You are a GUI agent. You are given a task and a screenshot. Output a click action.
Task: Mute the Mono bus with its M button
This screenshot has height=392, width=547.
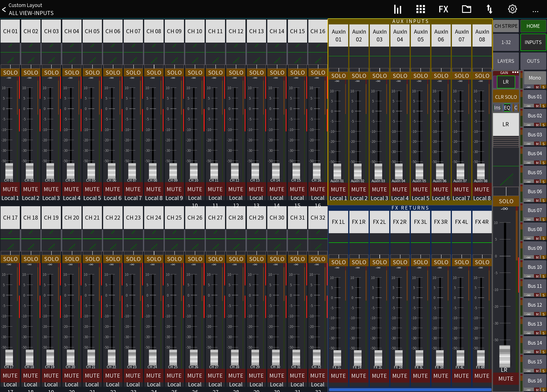[536, 87]
